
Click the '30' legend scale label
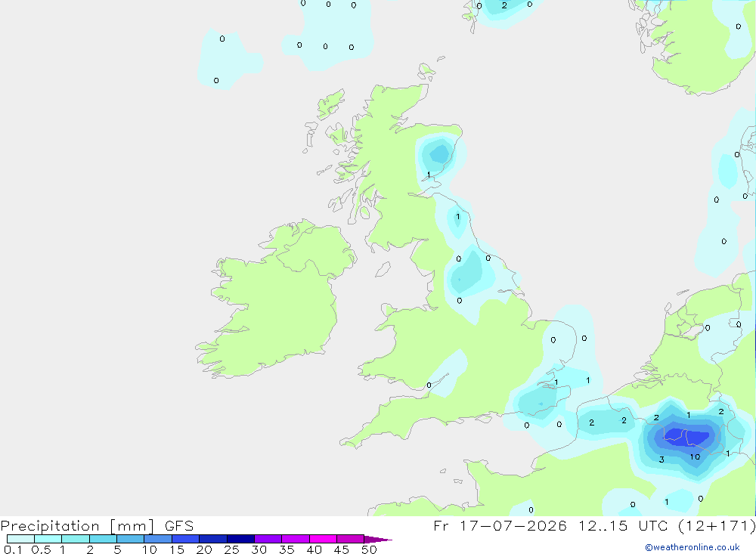[259, 549]
